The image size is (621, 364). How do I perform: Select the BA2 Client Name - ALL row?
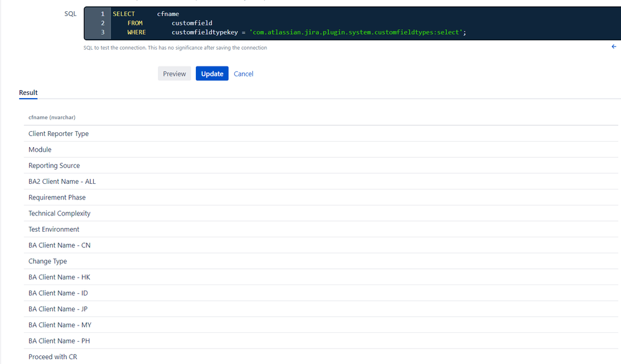tap(62, 181)
